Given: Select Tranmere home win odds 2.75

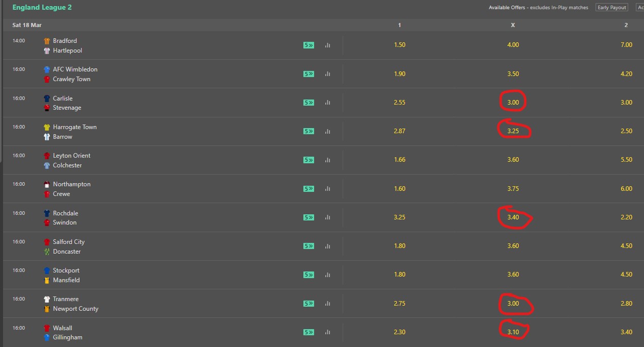Looking at the screenshot, I should 400,304.
